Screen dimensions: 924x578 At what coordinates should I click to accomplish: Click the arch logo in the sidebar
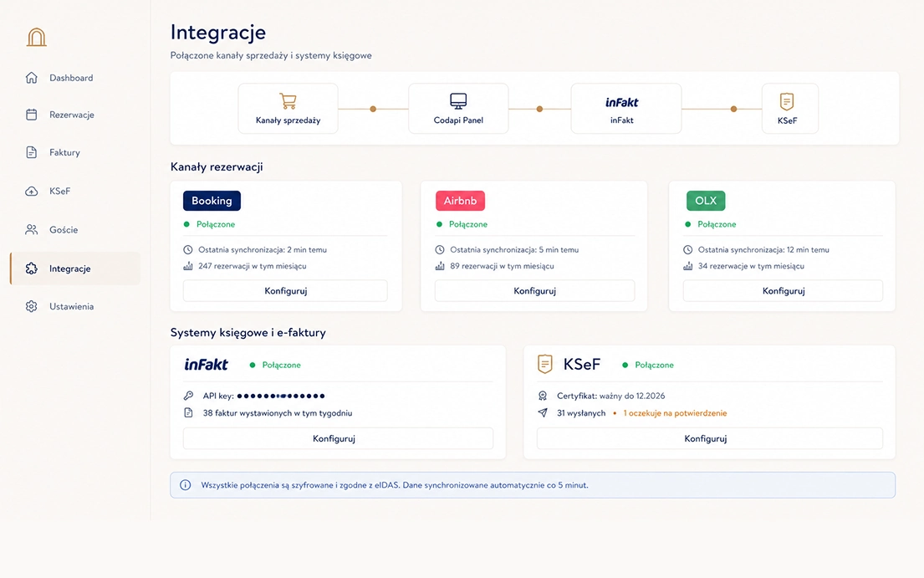point(37,37)
